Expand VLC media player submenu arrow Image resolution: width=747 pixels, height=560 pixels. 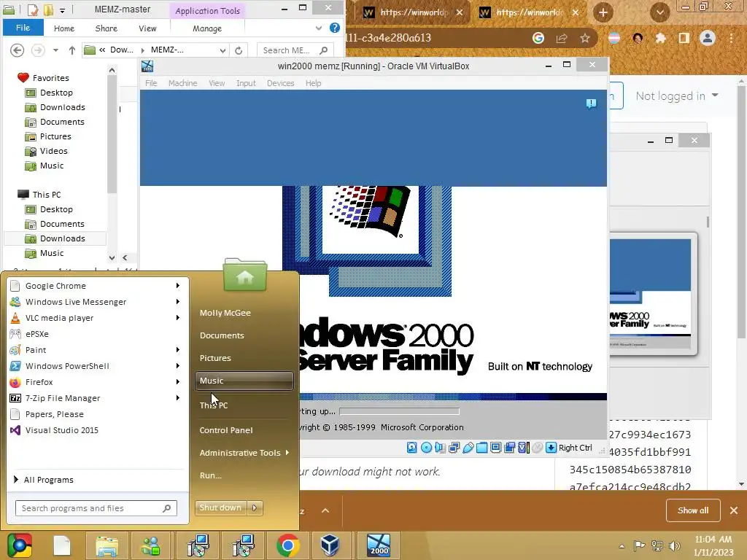pos(178,318)
